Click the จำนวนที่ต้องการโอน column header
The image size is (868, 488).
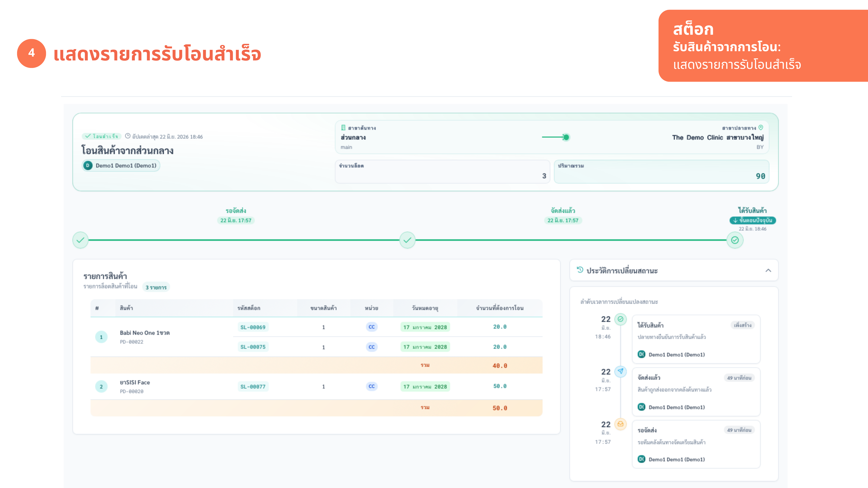coord(500,308)
